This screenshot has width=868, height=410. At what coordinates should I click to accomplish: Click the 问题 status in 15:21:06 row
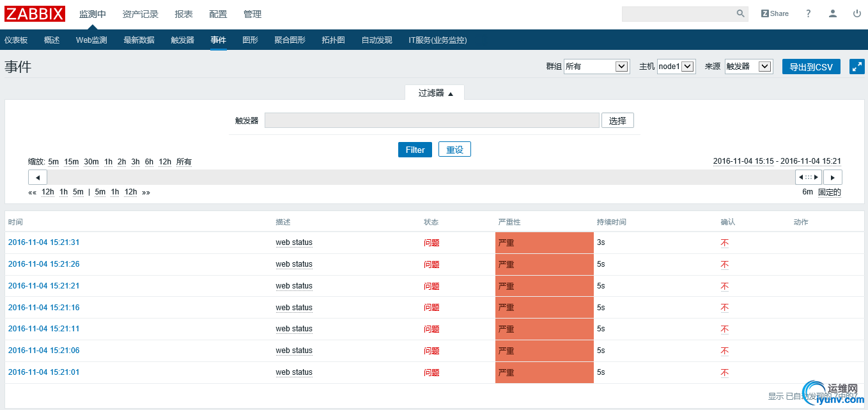tap(431, 351)
